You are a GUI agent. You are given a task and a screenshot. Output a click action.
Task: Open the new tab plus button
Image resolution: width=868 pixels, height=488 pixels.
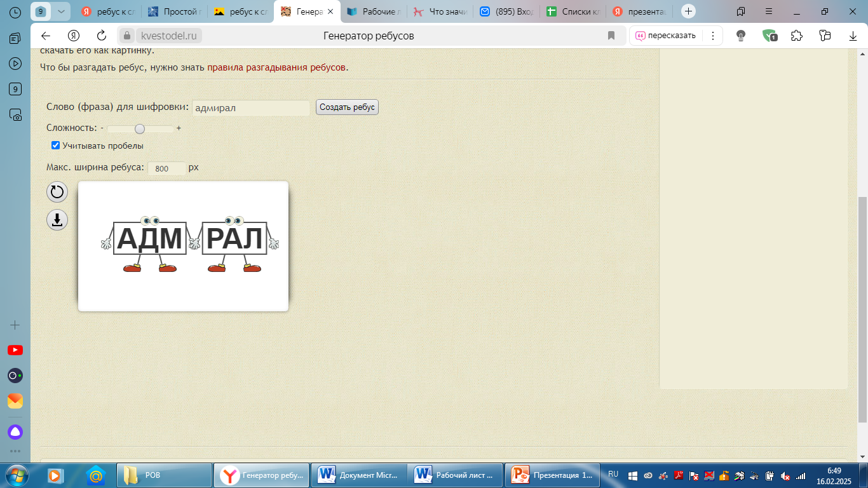pos(688,11)
